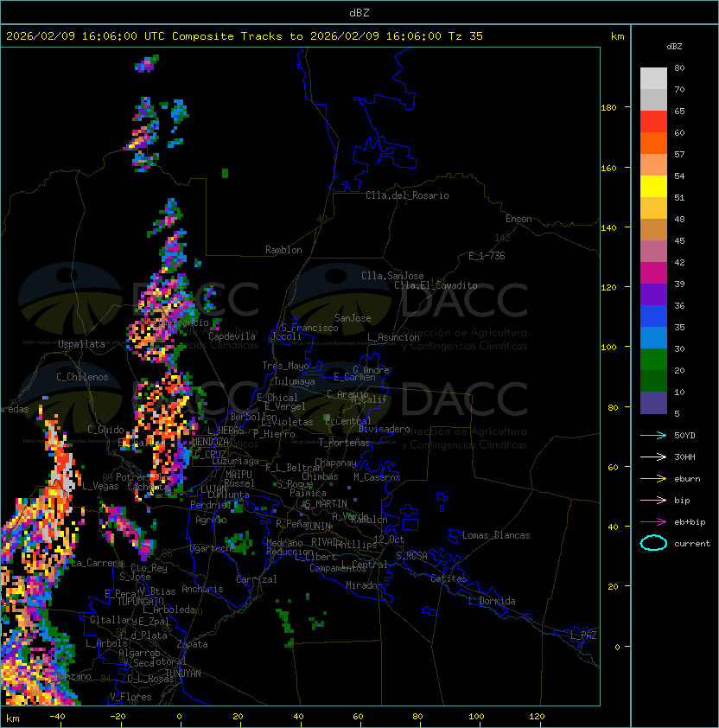The height and width of the screenshot is (728, 719).
Task: Click the pink bip arrow in legend
Action: click(653, 500)
